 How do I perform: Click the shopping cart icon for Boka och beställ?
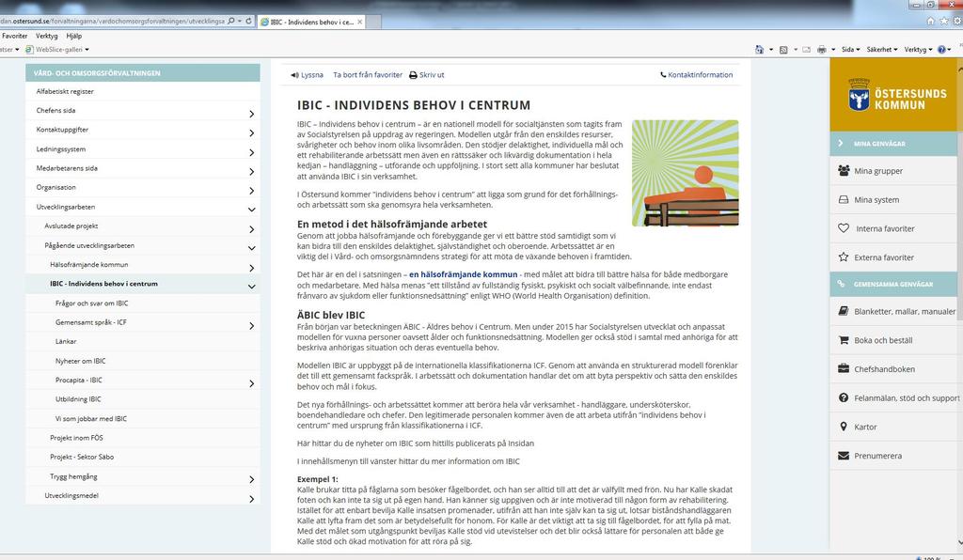click(x=844, y=340)
